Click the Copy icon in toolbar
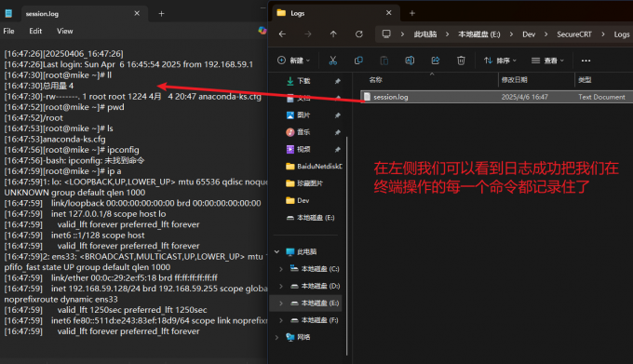The height and width of the screenshot is (364, 633). tap(358, 61)
